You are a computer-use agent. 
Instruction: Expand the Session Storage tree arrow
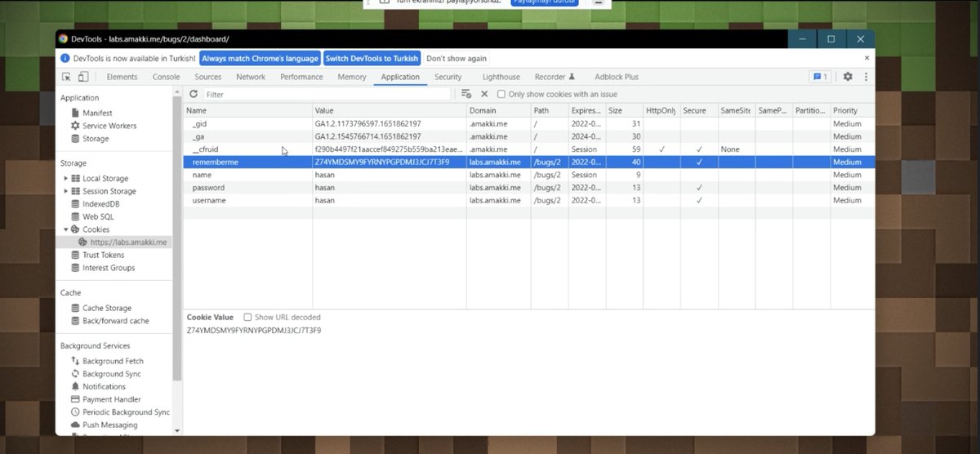66,191
